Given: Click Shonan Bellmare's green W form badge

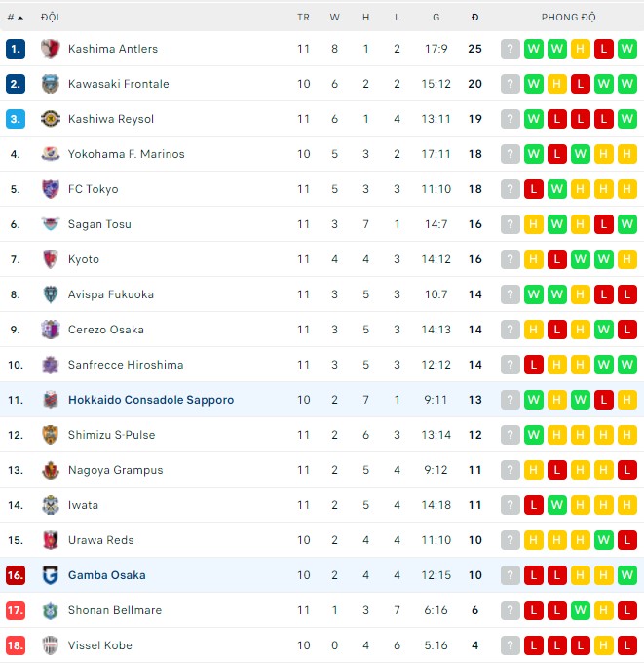Looking at the screenshot, I should [x=581, y=610].
